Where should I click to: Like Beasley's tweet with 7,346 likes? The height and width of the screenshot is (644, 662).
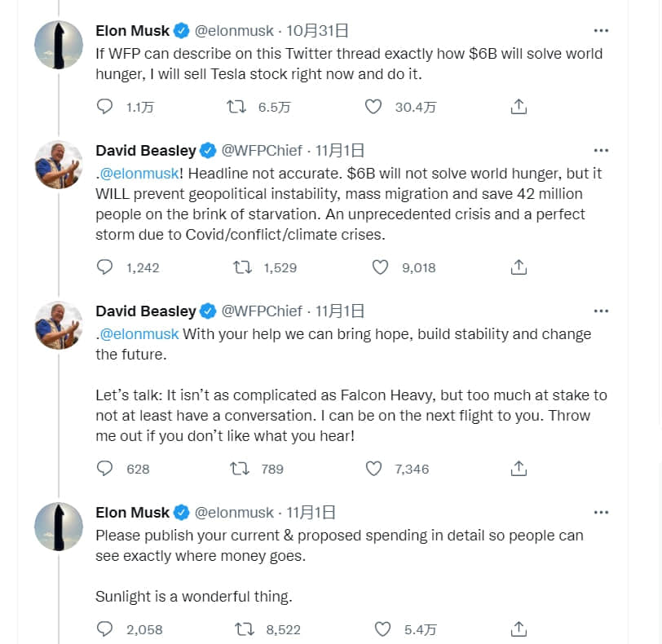373,469
